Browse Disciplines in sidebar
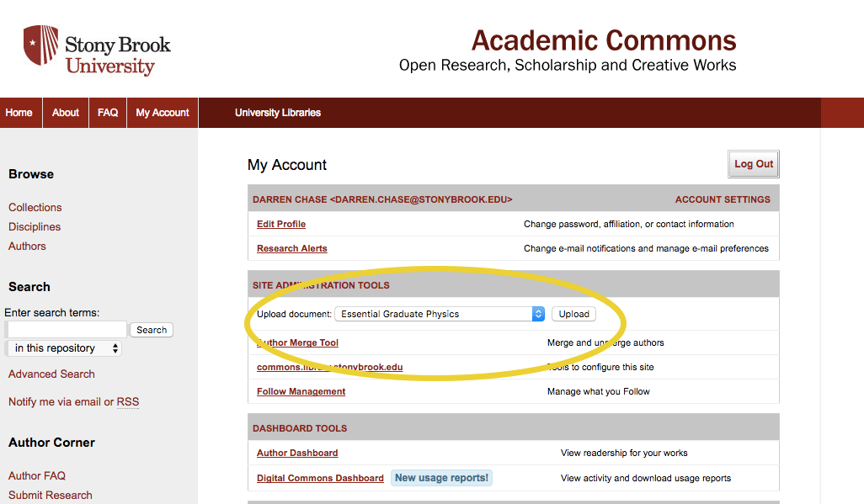The width and height of the screenshot is (864, 504). [35, 226]
